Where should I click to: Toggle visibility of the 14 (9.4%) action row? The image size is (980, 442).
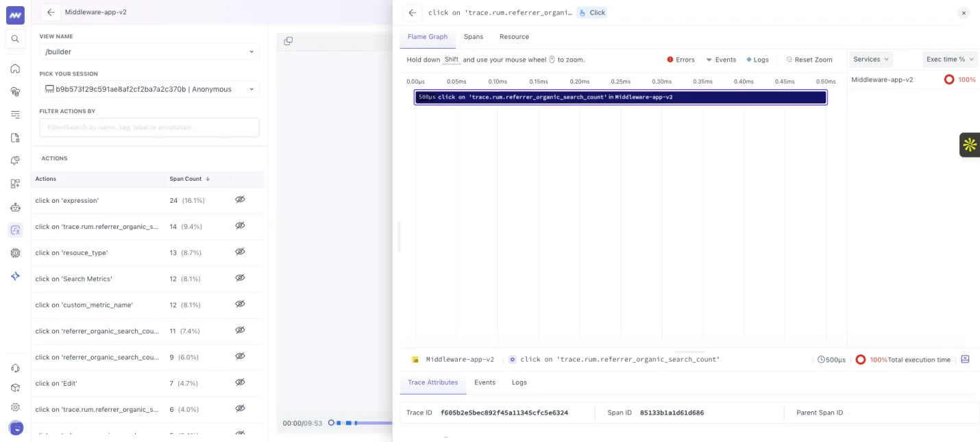240,225
